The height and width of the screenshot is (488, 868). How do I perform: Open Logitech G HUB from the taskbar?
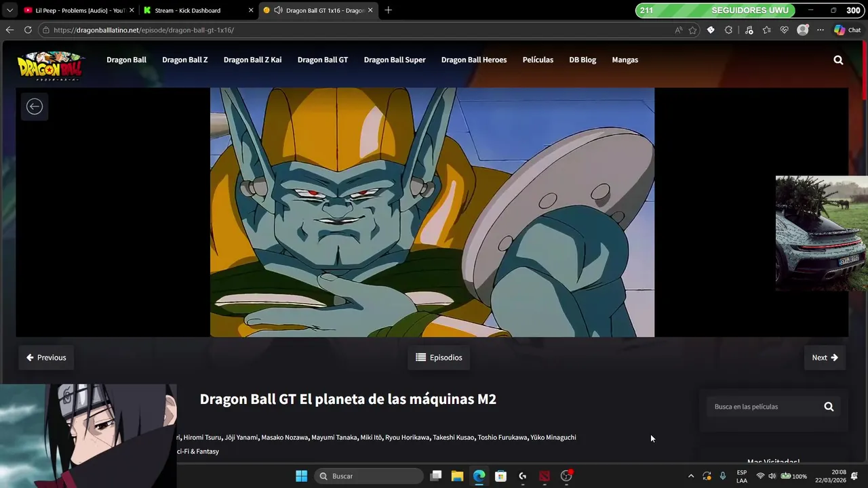[x=523, y=476]
